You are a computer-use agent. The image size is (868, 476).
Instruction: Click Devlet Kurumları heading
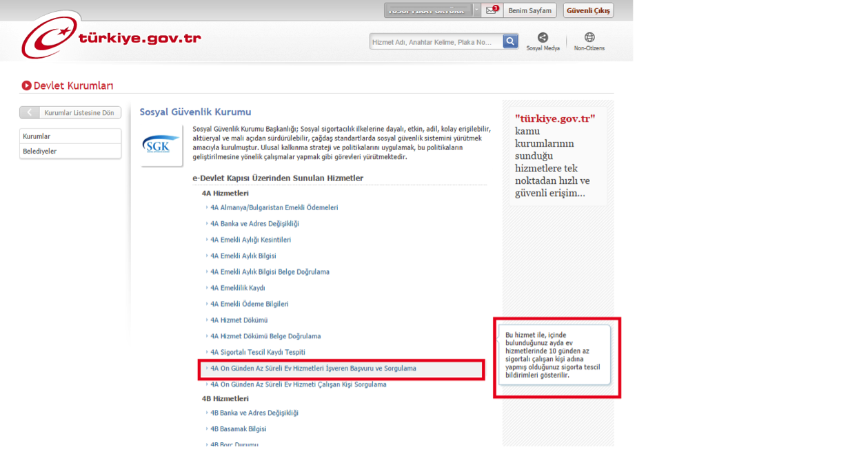pos(73,86)
